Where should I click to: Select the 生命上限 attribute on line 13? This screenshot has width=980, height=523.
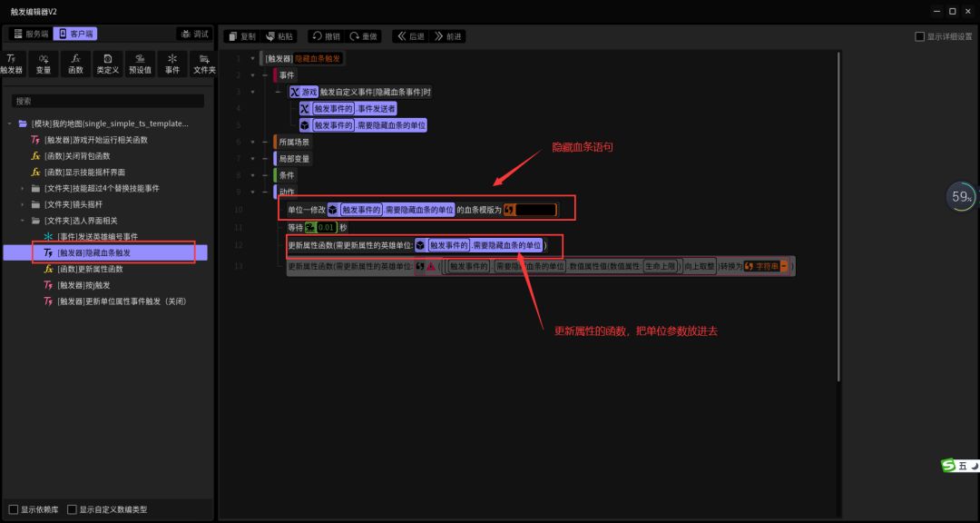(x=661, y=267)
